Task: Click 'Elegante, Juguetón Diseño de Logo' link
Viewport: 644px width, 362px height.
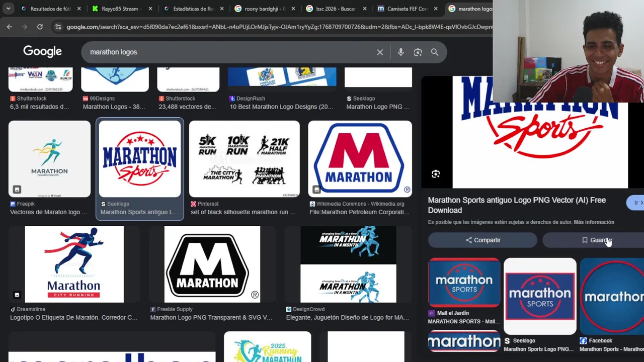Action: click(348, 318)
